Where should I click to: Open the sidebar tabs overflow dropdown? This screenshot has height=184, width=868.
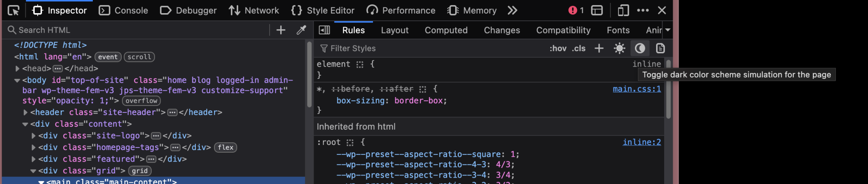tap(668, 30)
